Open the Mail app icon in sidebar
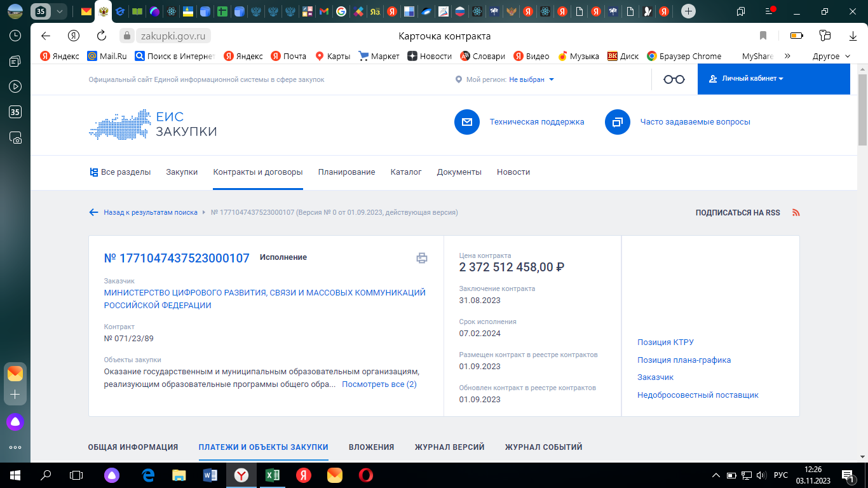 click(x=15, y=373)
